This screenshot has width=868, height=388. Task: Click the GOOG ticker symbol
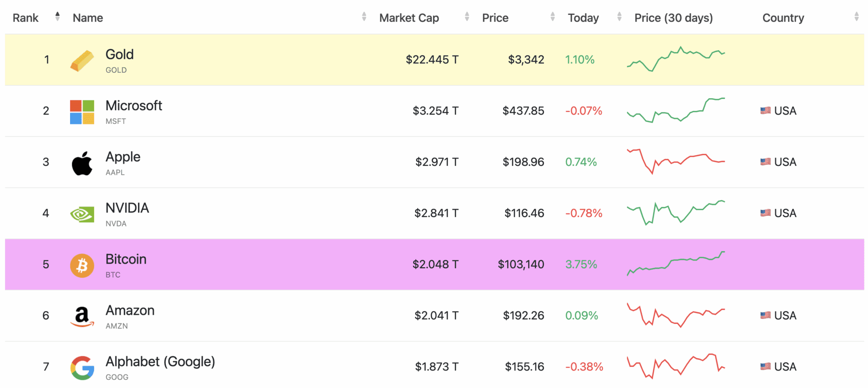point(117,377)
